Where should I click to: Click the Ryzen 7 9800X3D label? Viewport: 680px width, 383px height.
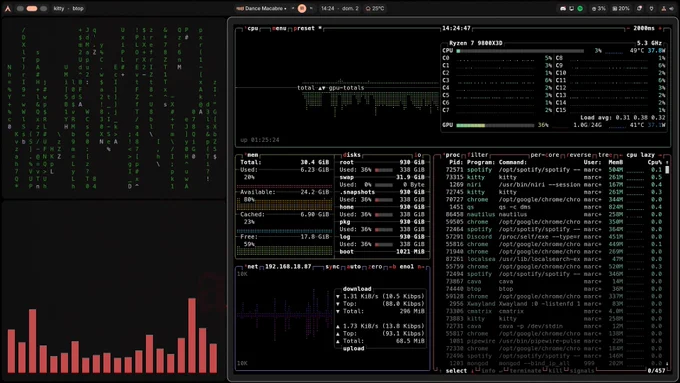coord(476,43)
